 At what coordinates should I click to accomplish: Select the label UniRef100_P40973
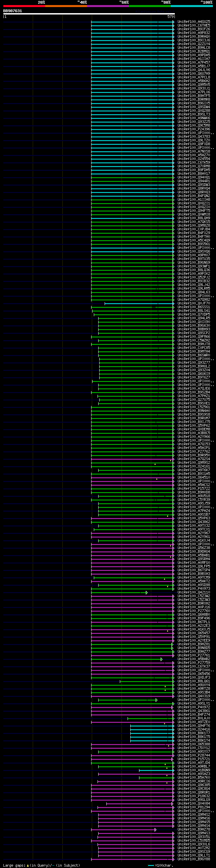pos(194,589)
